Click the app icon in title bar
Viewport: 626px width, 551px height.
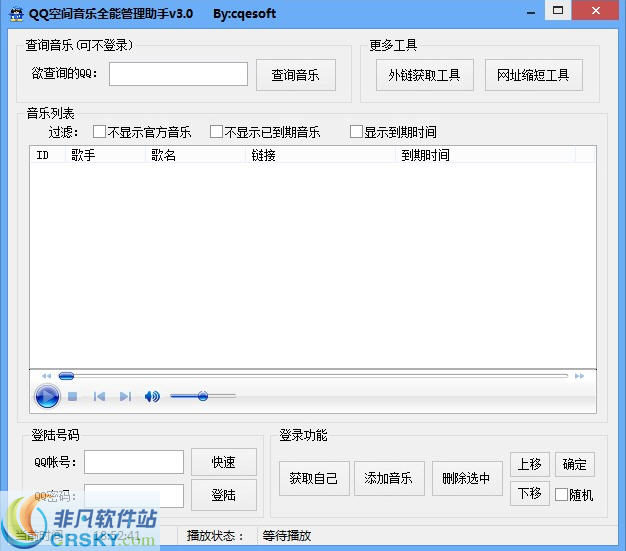tap(16, 14)
